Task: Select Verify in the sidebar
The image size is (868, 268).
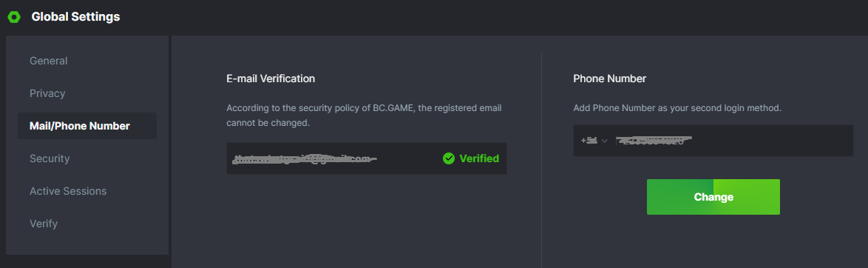Action: pyautogui.click(x=44, y=224)
